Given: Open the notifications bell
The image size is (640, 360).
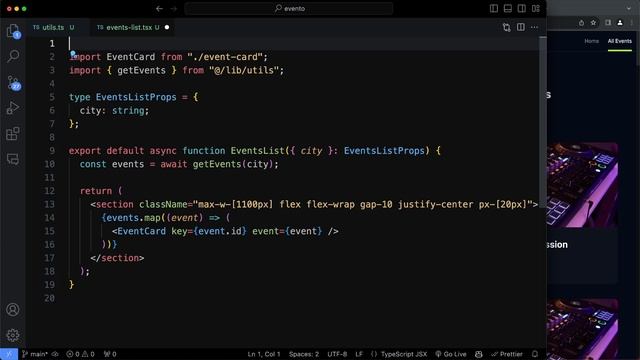Looking at the screenshot, I should tap(535, 354).
